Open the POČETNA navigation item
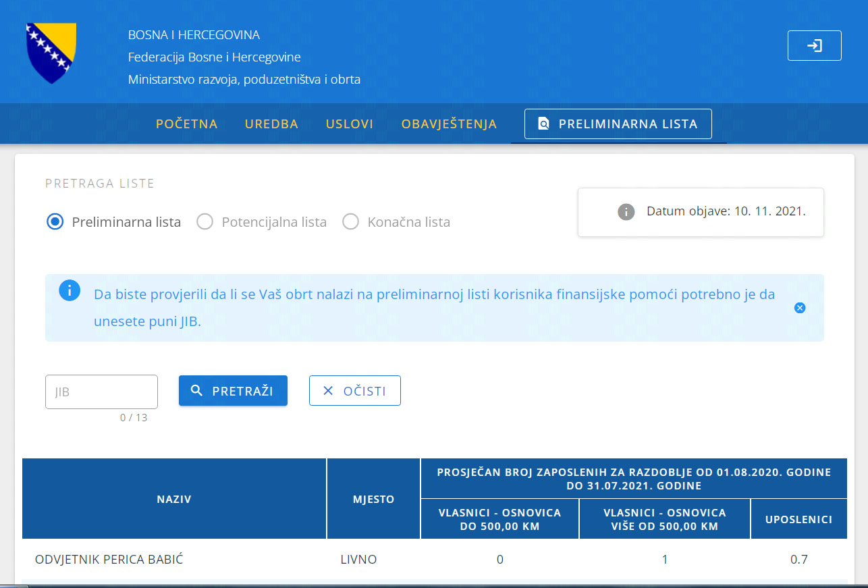 187,124
